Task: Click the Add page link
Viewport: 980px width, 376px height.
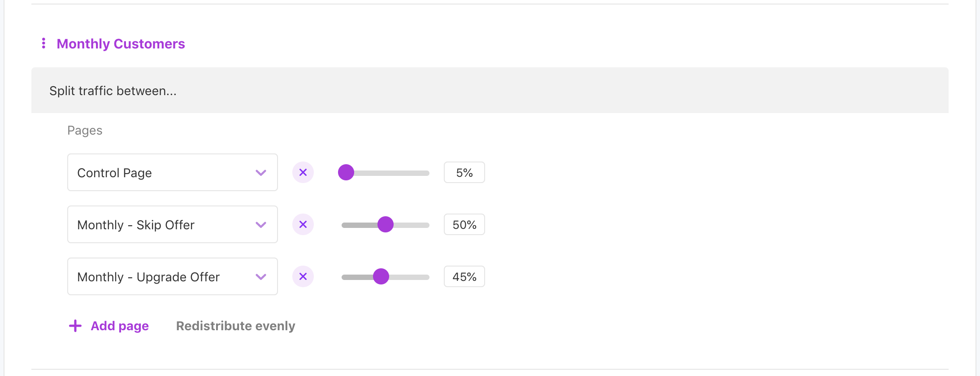Action: pos(120,326)
